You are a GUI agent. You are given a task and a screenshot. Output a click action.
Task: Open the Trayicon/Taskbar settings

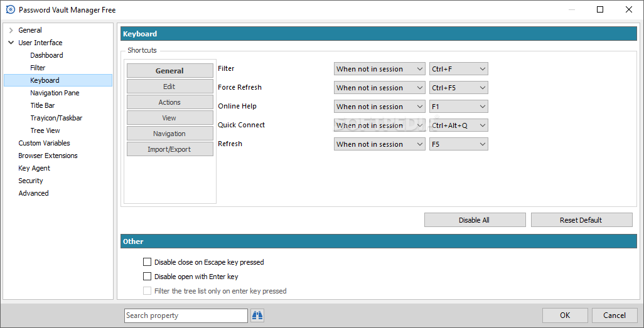[56, 118]
